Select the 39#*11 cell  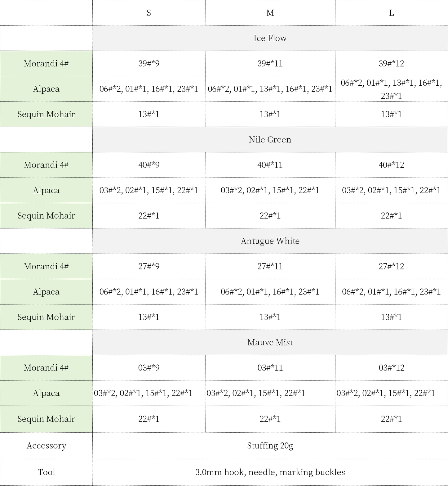tap(270, 64)
